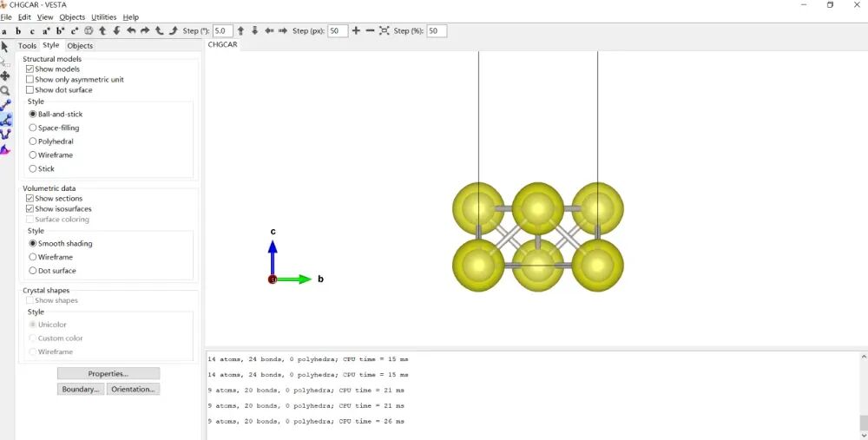Select Smooth shading for volumetric data
868x440 pixels.
pyautogui.click(x=33, y=244)
